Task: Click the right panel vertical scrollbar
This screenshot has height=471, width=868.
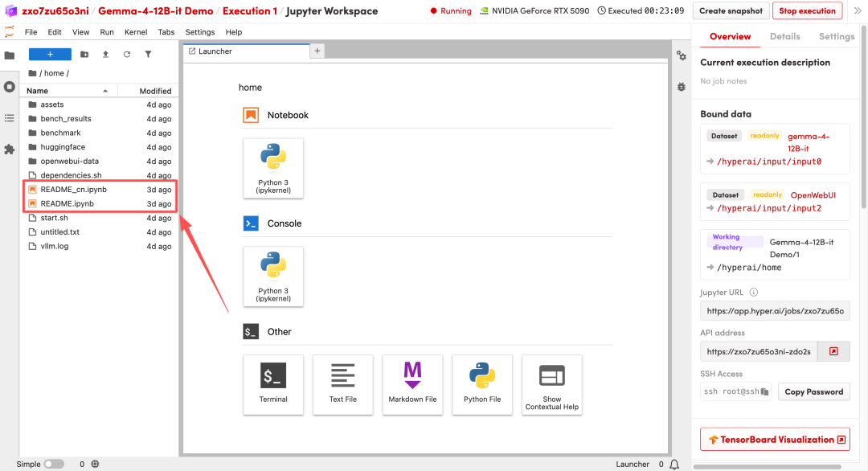Action: (864, 118)
